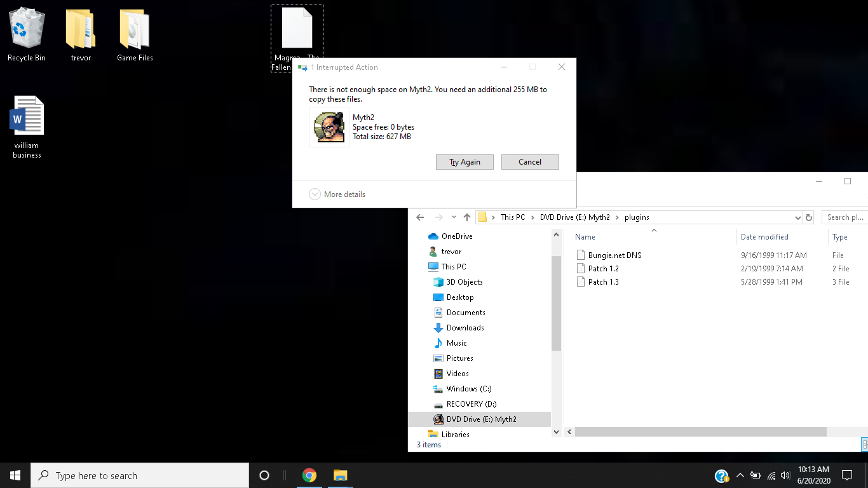Viewport: 868px width, 488px height.
Task: Click DVD Drive (E:) Myth2 breadcrumb
Action: pos(575,217)
